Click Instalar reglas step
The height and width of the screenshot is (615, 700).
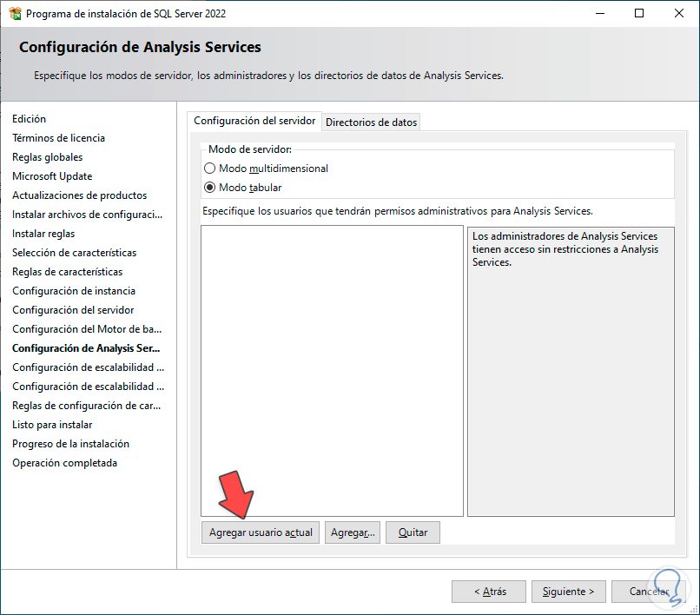point(43,234)
